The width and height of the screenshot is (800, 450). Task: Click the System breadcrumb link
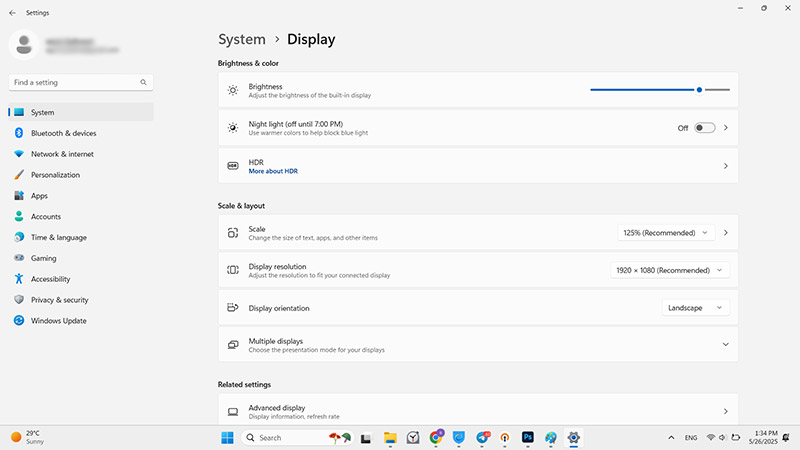[242, 39]
